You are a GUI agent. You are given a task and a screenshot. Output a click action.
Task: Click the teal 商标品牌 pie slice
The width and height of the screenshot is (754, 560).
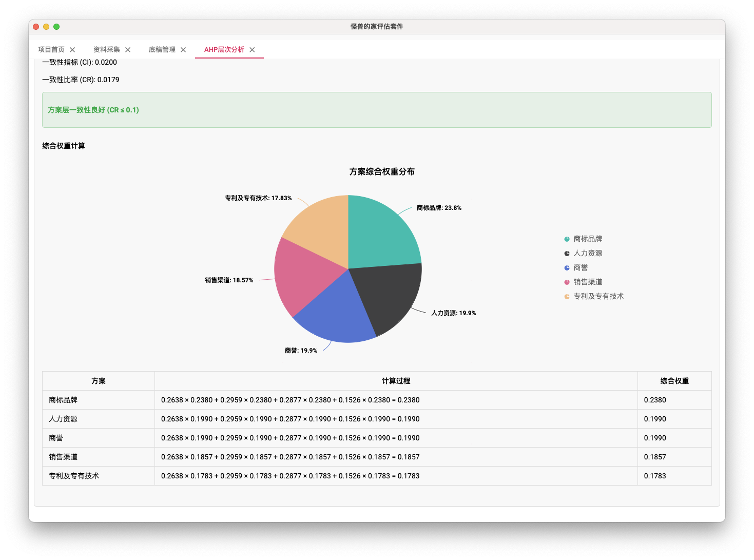pos(382,234)
